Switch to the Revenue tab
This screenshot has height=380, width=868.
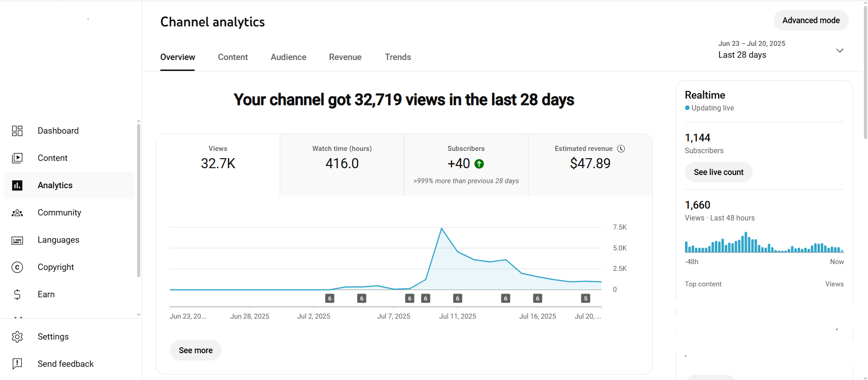coord(345,57)
